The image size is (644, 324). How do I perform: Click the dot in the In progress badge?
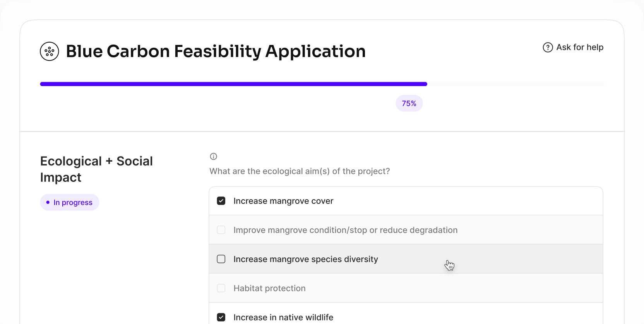[x=48, y=202]
